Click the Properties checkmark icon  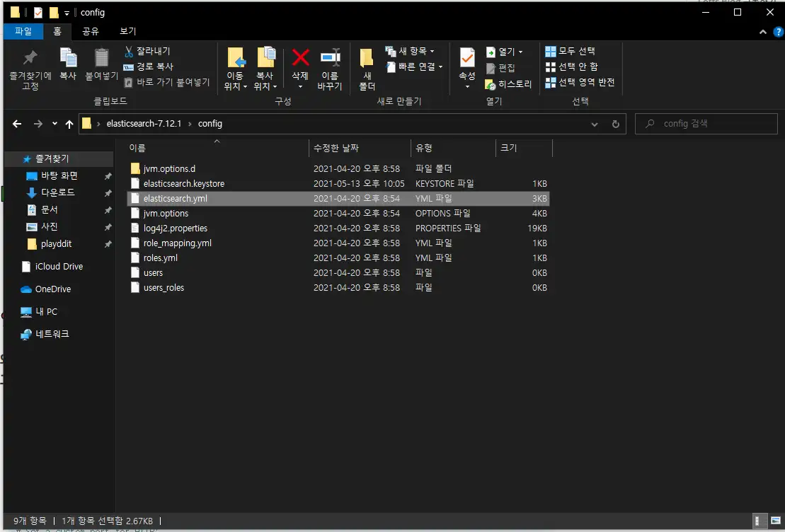click(467, 57)
